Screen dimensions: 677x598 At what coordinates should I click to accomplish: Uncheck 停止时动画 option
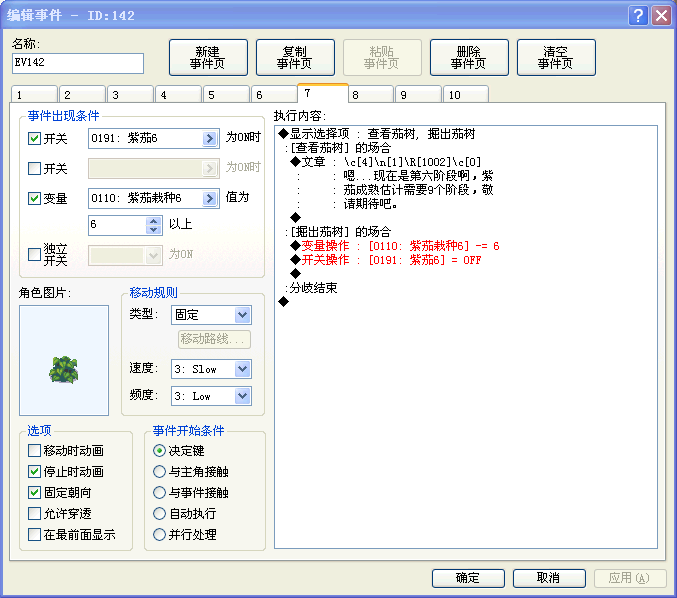34,471
